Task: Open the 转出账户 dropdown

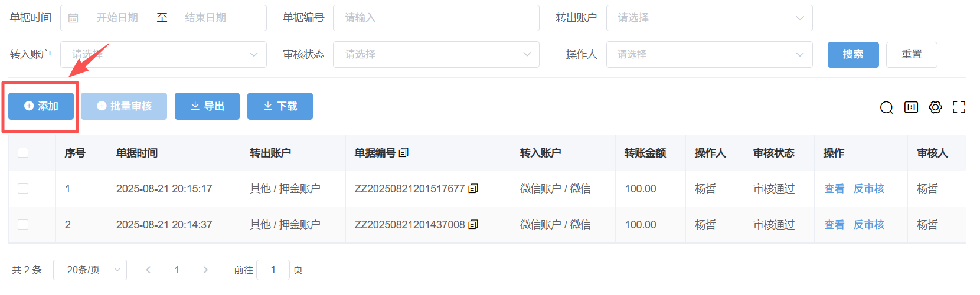Action: pos(709,18)
